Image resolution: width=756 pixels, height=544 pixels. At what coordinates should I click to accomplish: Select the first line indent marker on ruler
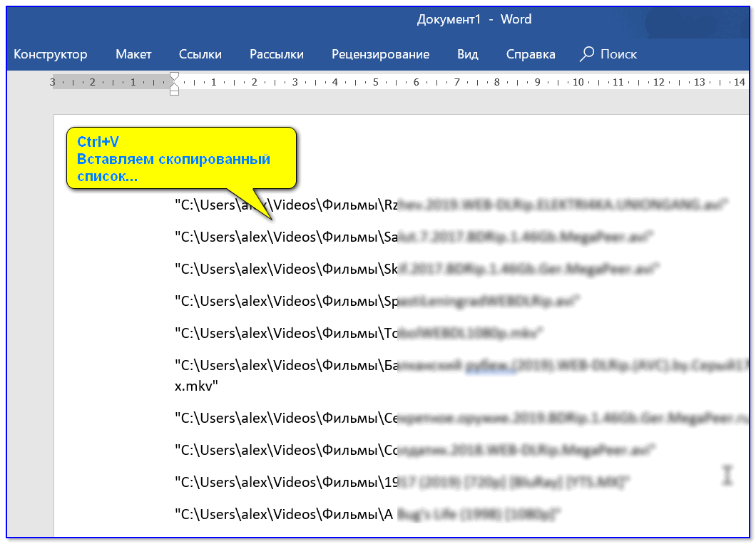pos(174,76)
